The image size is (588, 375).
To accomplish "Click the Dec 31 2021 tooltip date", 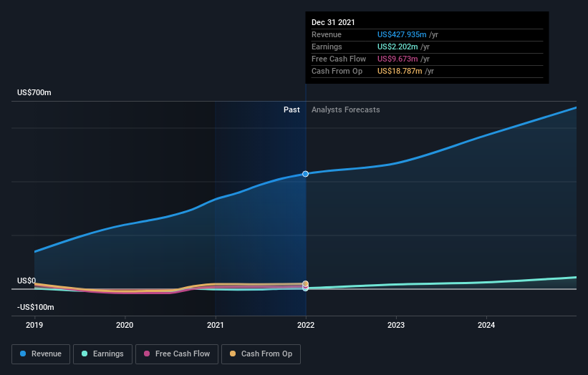I will [333, 22].
